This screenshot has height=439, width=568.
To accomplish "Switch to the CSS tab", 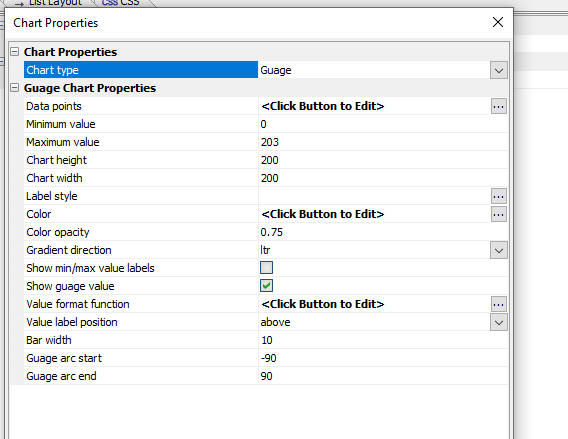I will [120, 3].
